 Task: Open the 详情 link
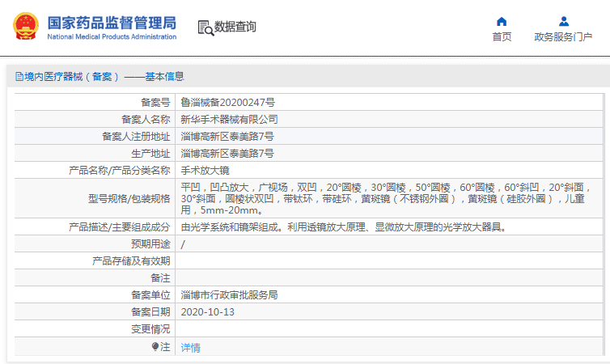pyautogui.click(x=191, y=347)
